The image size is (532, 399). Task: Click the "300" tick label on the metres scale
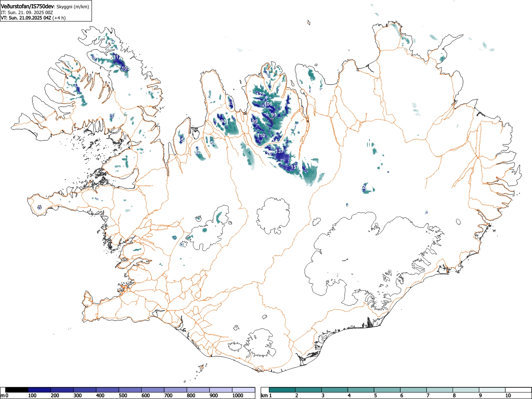point(77,396)
